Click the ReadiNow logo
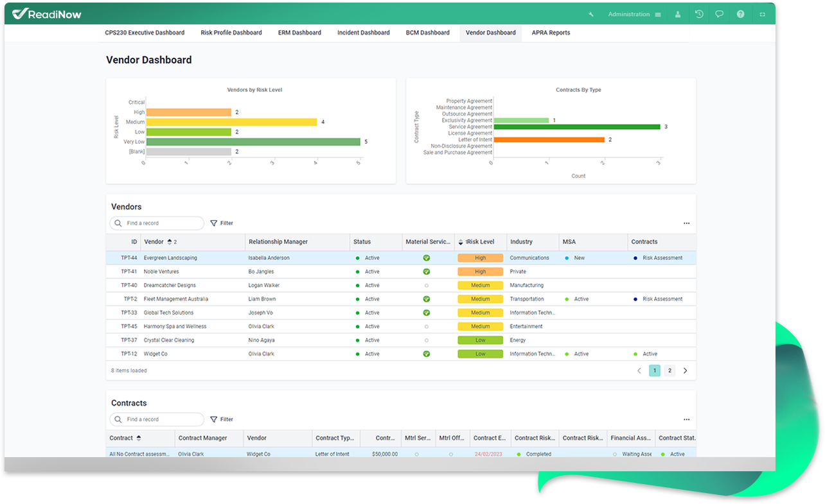The image size is (825, 504). (x=47, y=13)
